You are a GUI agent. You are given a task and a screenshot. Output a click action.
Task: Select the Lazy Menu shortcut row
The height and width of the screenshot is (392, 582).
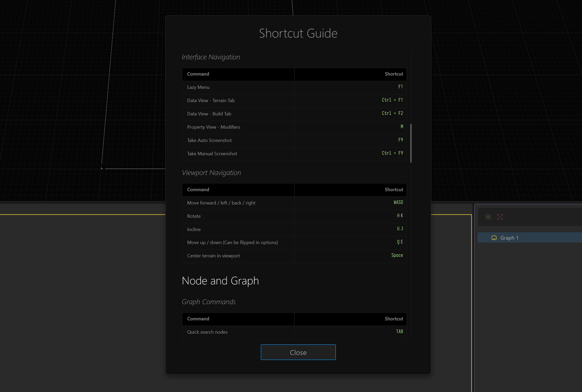pos(255,87)
